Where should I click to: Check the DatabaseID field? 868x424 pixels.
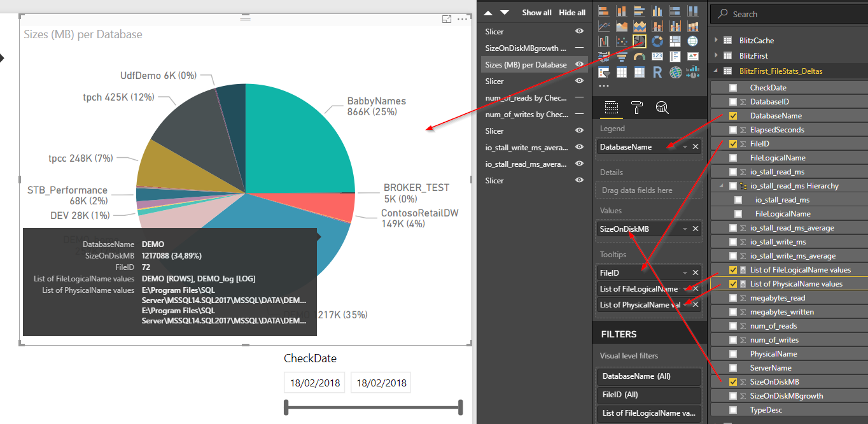pos(733,102)
